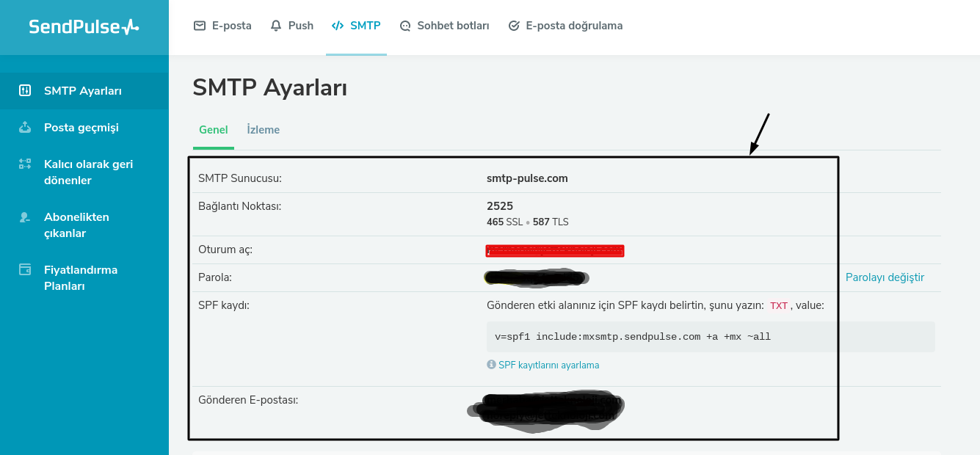This screenshot has width=980, height=455.
Task: Click the E-posta envelope icon
Action: pos(200,26)
